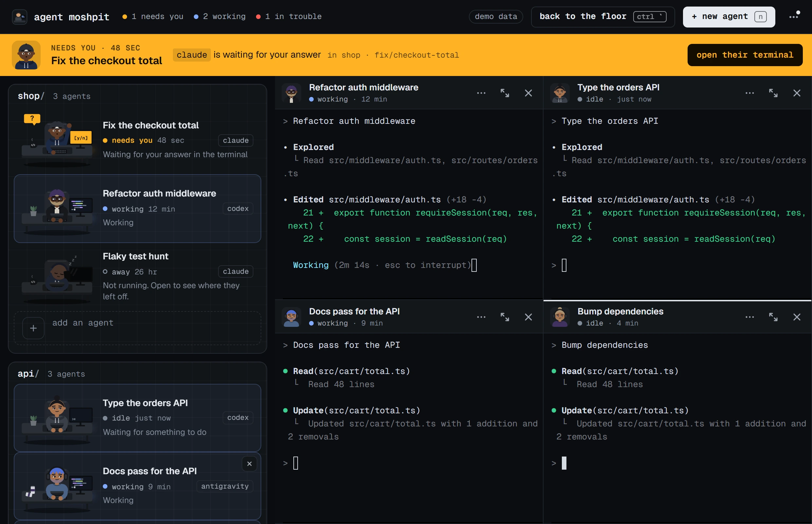Screen dimensions: 812x524
Task: Close the Refactor auth middleware terminal panel
Action: [x=528, y=93]
